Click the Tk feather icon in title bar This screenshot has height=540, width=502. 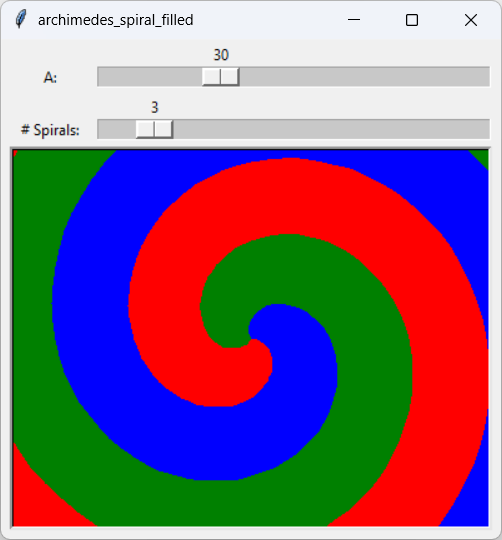21,20
